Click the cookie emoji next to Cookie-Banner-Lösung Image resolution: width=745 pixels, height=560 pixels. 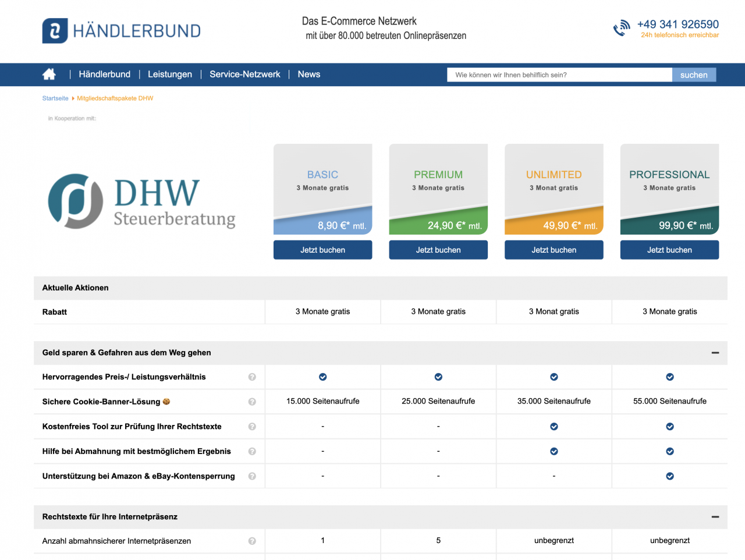click(166, 401)
